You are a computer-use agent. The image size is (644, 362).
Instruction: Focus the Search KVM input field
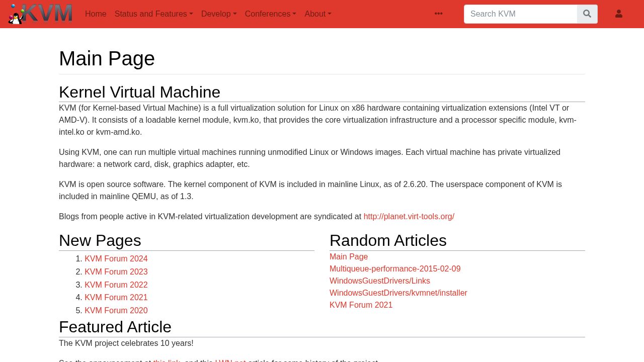pyautogui.click(x=521, y=14)
